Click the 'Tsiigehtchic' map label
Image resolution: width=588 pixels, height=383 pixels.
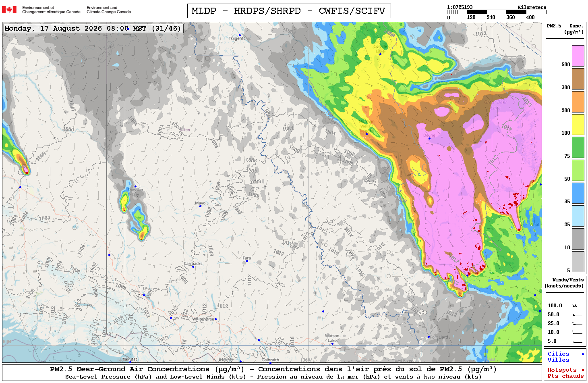pos(240,39)
